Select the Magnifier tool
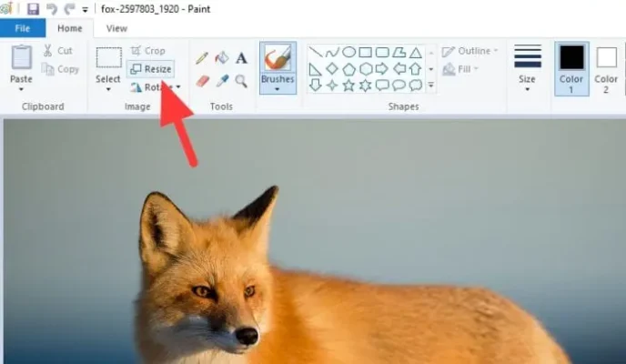This screenshot has width=626, height=364. (x=241, y=81)
